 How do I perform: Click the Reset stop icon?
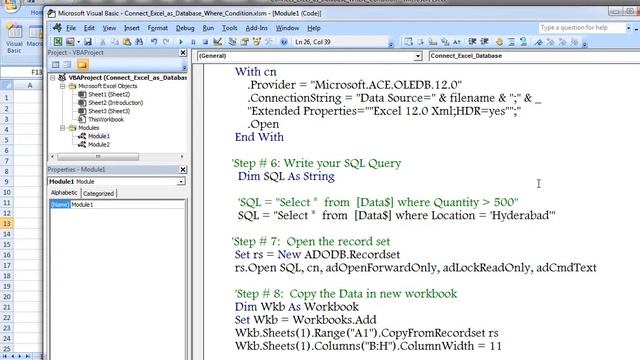(x=205, y=42)
